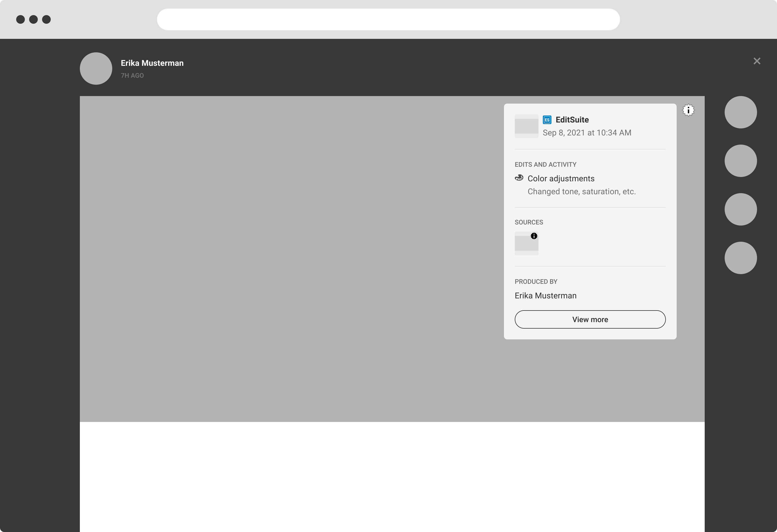Click the third browser window dot
The height and width of the screenshot is (532, 777).
point(46,19)
